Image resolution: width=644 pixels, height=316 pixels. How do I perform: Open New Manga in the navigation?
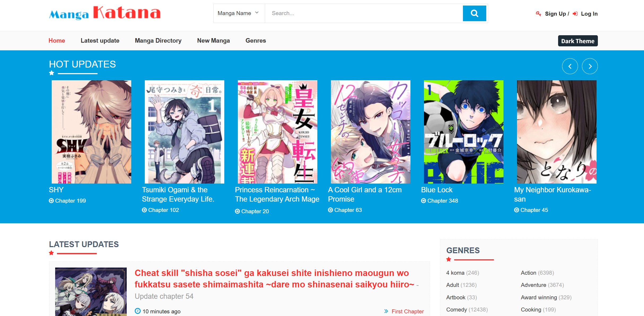213,41
